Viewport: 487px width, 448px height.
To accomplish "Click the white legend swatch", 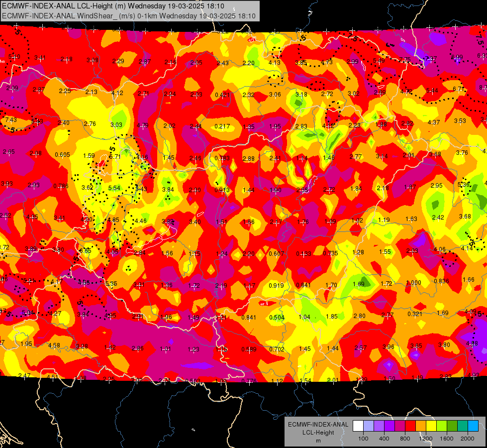I will click(x=358, y=426).
